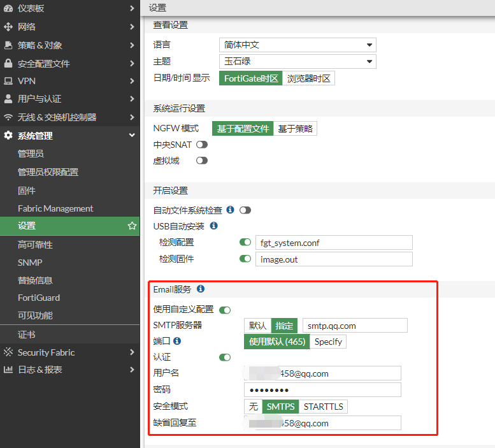Click the 仪表板 dashboard icon in sidebar
Screen dimensions: 495x448
[8, 8]
